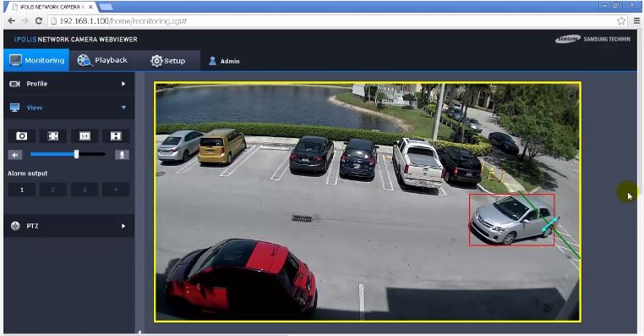Click the live camera video feed
This screenshot has width=644, height=336.
(x=367, y=201)
